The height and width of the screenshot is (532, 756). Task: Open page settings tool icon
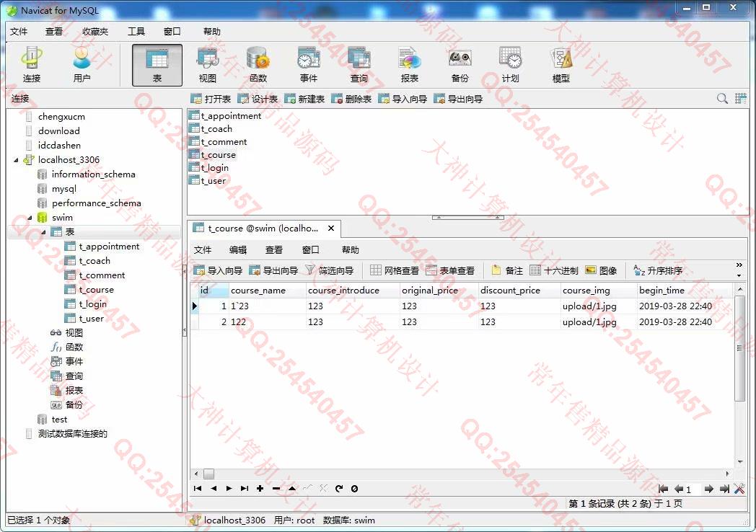(x=739, y=489)
